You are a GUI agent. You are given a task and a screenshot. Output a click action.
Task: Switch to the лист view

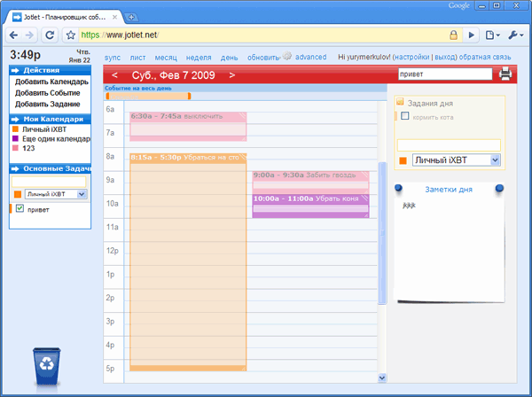[x=137, y=58]
